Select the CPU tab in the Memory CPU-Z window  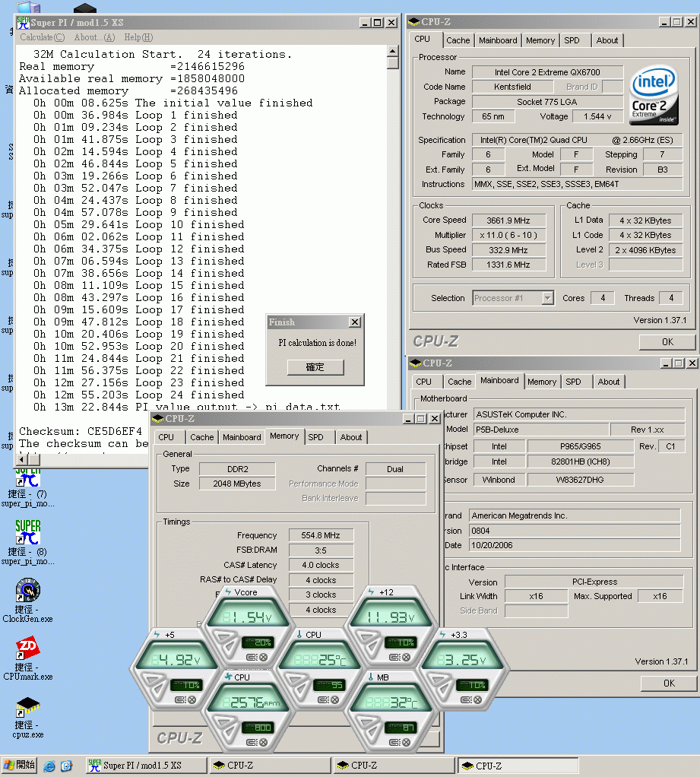[x=166, y=437]
